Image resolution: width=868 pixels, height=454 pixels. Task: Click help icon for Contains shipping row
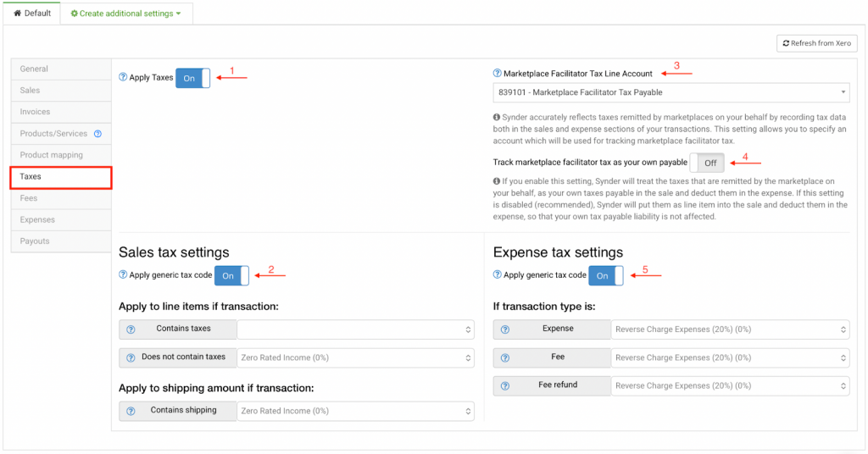tap(131, 412)
